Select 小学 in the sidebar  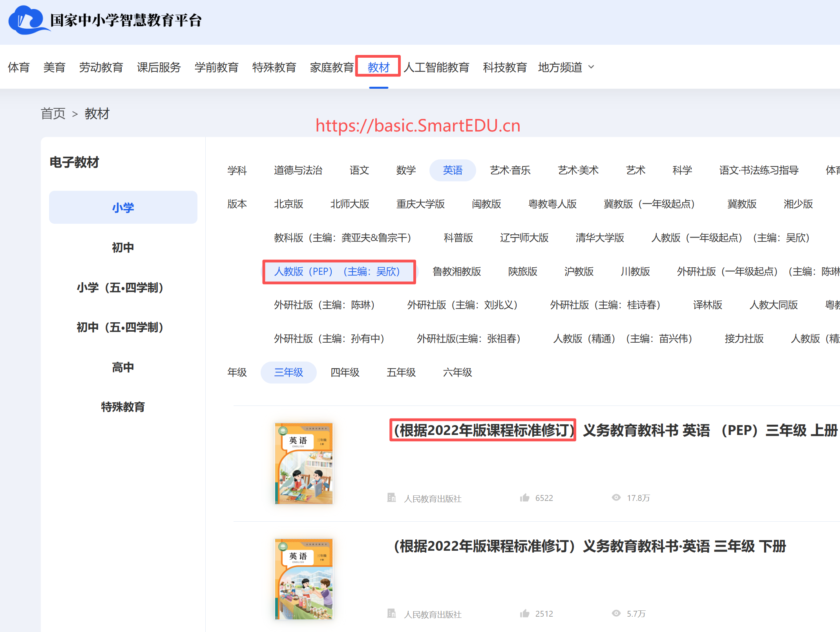pyautogui.click(x=123, y=207)
